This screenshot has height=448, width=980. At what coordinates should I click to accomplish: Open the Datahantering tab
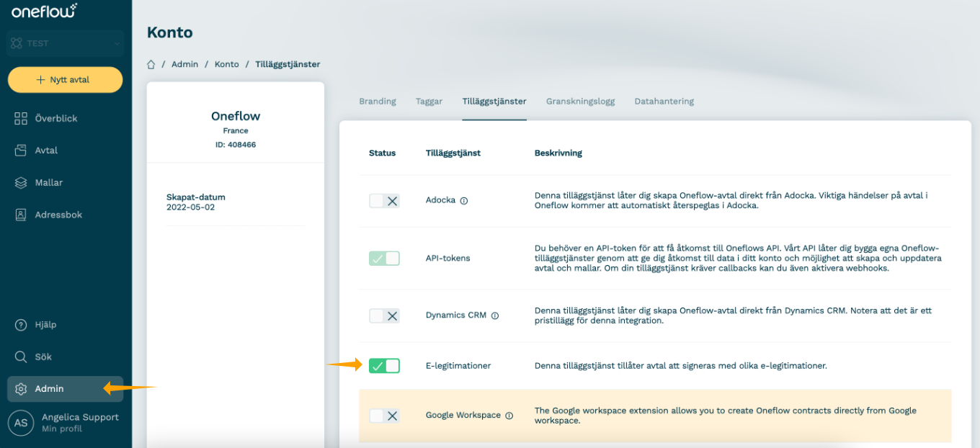click(664, 102)
